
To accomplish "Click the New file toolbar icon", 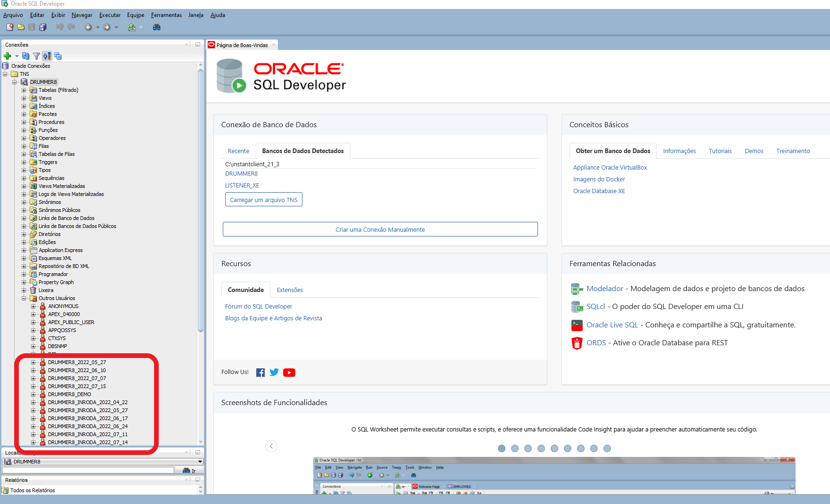I will point(10,27).
